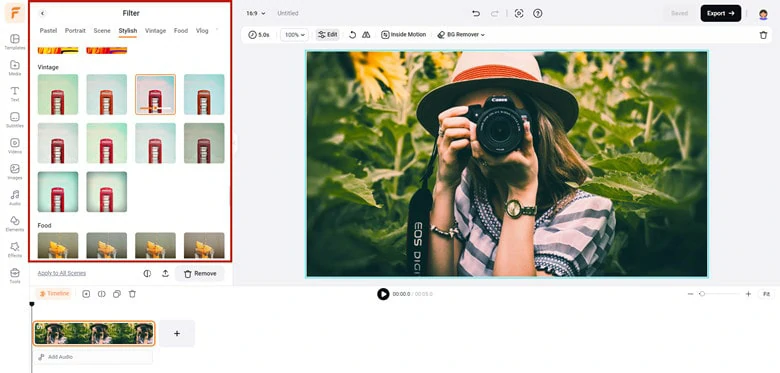
Task: Select the scene clip in the timeline
Action: 94,333
